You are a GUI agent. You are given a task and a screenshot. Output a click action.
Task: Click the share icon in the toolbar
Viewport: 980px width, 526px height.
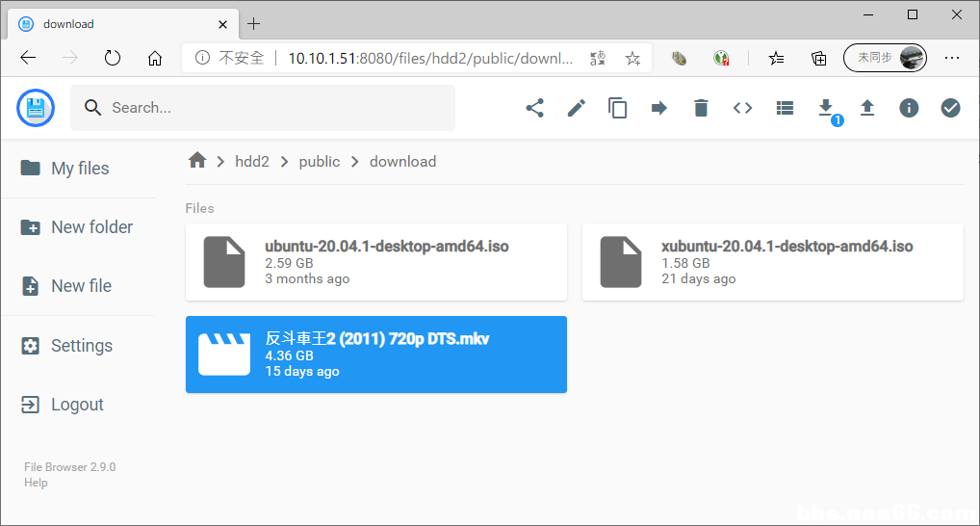click(x=534, y=108)
